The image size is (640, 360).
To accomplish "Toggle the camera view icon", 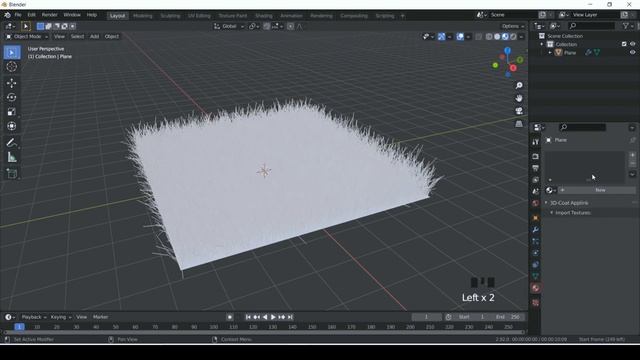I will pyautogui.click(x=519, y=111).
